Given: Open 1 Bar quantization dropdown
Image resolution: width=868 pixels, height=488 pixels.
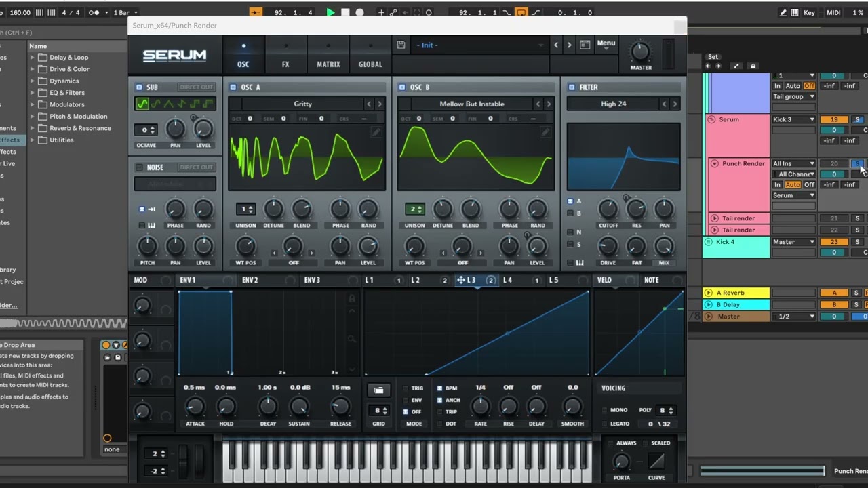Looking at the screenshot, I should pos(125,12).
